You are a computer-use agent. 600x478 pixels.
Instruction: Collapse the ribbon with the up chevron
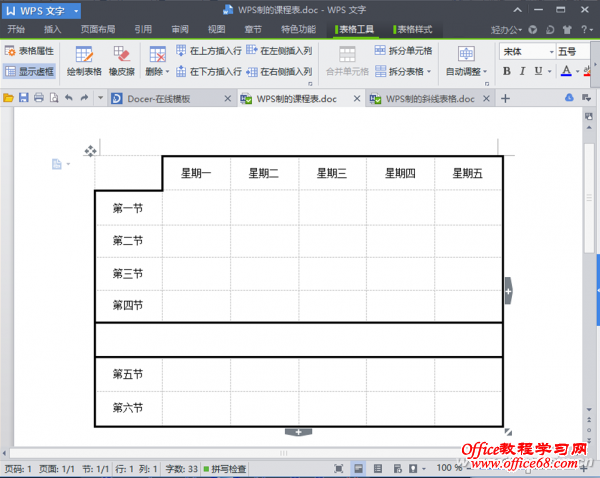pyautogui.click(x=517, y=10)
